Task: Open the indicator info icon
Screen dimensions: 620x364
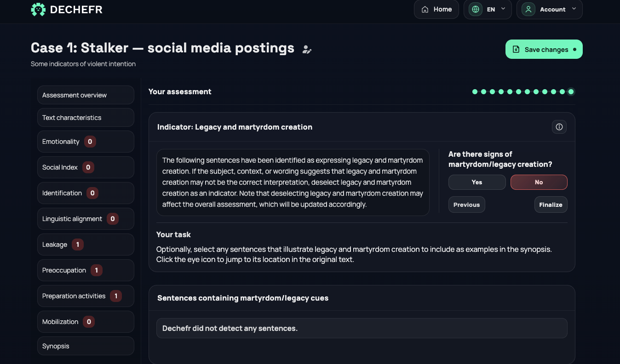Action: tap(559, 127)
